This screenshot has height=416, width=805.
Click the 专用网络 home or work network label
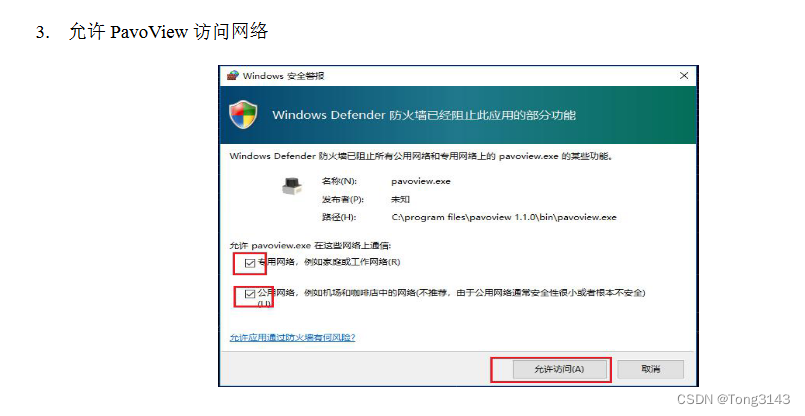point(329,262)
